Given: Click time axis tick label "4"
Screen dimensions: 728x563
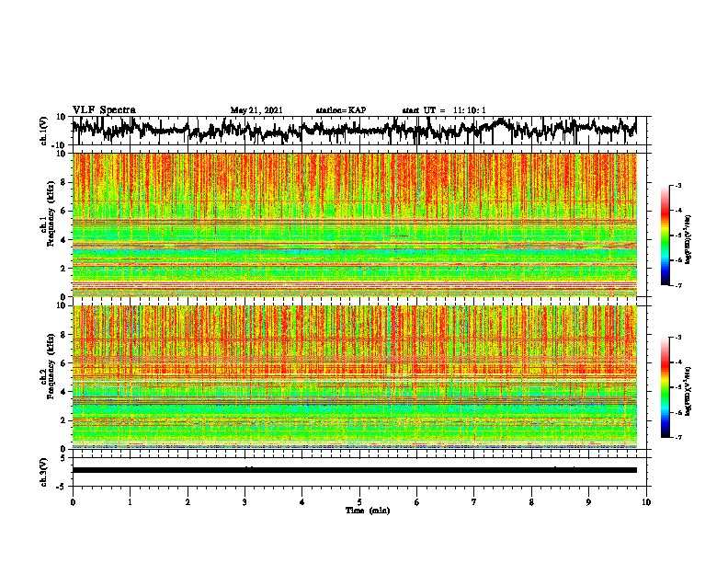Looking at the screenshot, I should tap(302, 502).
